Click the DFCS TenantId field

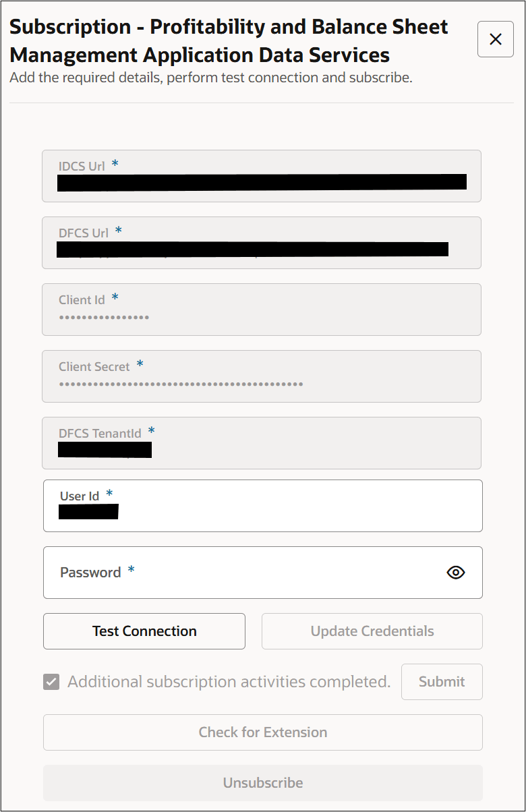point(262,442)
